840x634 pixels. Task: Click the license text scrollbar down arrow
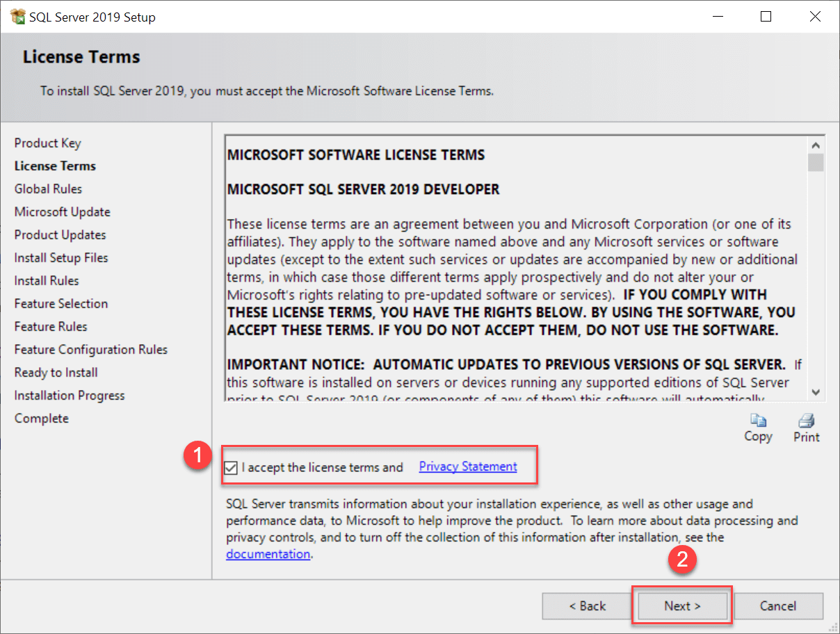pyautogui.click(x=816, y=392)
